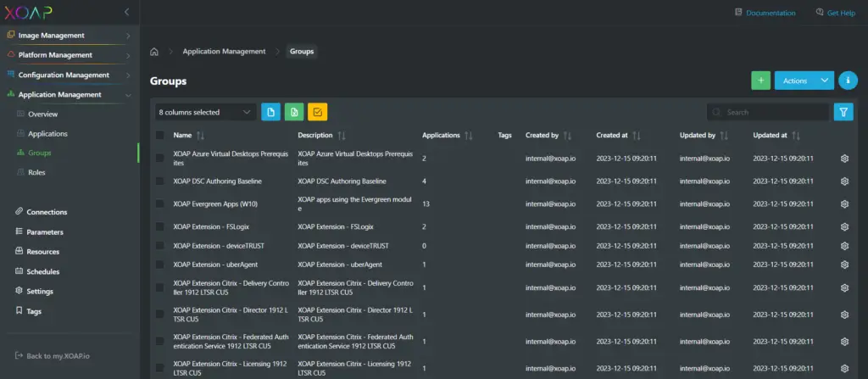Focus the Search input field
This screenshot has height=379, width=868.
(768, 112)
